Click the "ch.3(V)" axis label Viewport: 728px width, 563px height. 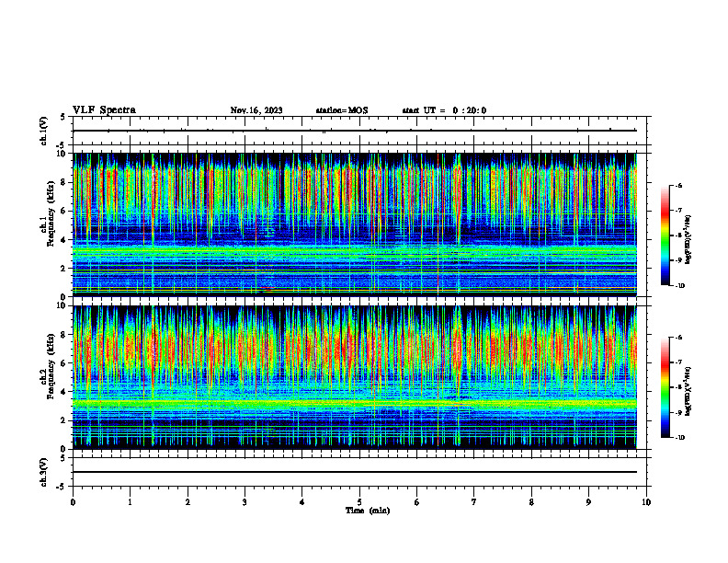(x=43, y=472)
